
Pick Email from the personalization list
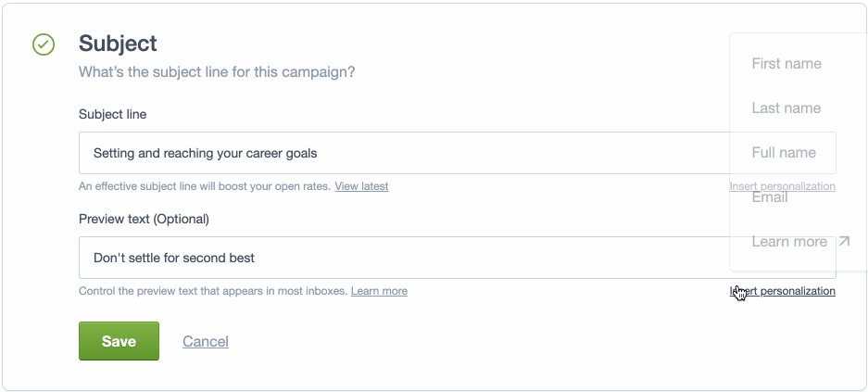[x=770, y=197]
